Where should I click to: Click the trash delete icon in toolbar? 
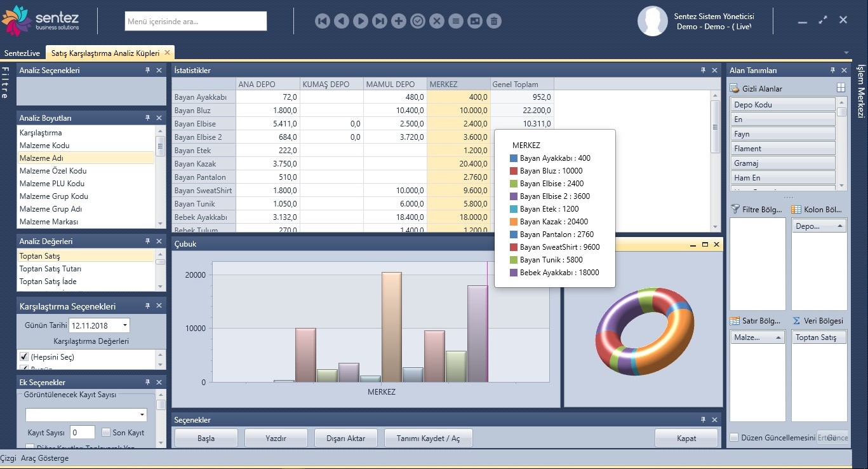(x=493, y=21)
